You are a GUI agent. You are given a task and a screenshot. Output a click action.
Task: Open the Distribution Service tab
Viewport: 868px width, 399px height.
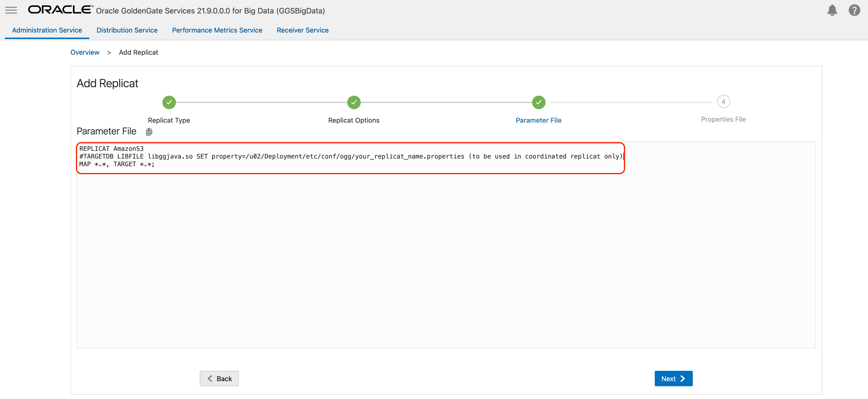tap(127, 30)
